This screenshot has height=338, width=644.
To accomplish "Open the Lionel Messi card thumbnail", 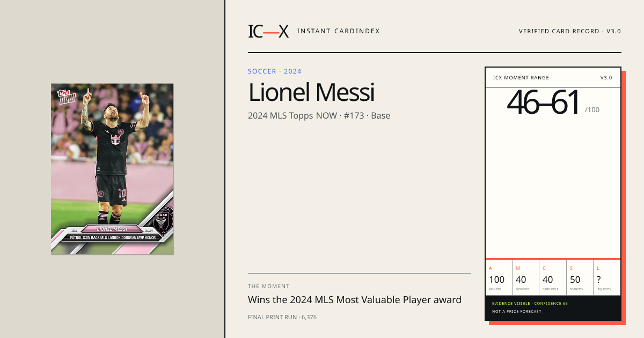I will click(x=112, y=169).
